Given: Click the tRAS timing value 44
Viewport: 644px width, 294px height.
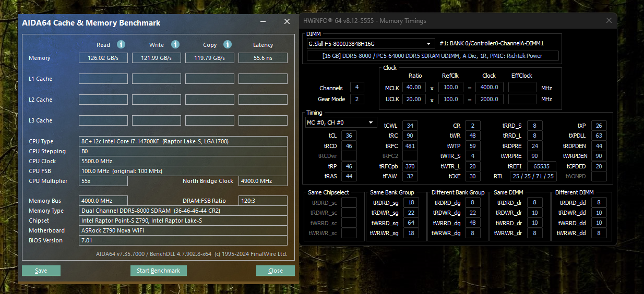Looking at the screenshot, I should click(349, 177).
